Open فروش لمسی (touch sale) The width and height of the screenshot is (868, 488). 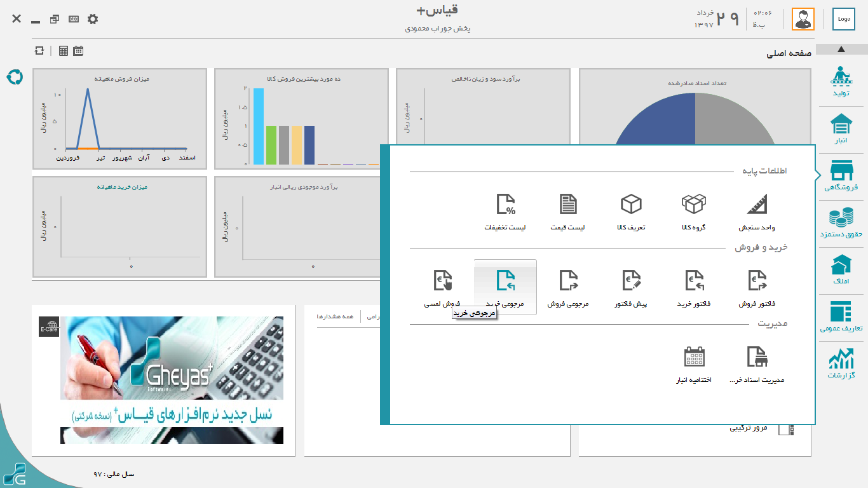[442, 288]
